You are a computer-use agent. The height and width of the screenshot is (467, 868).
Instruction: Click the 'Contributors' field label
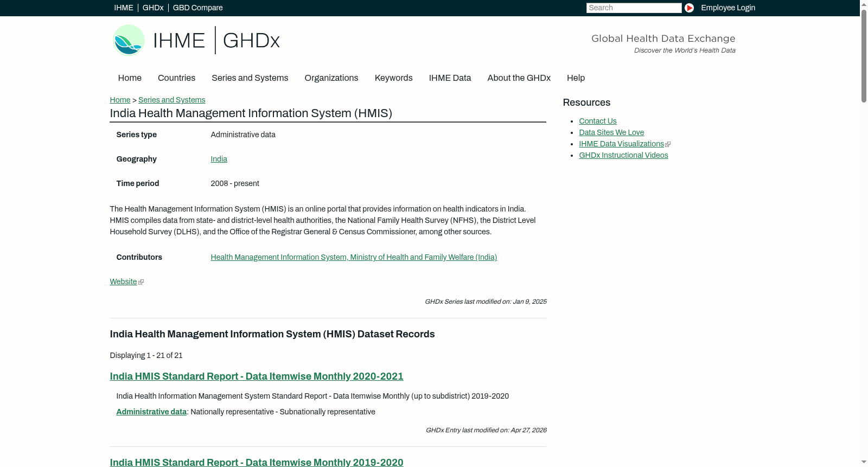point(139,257)
